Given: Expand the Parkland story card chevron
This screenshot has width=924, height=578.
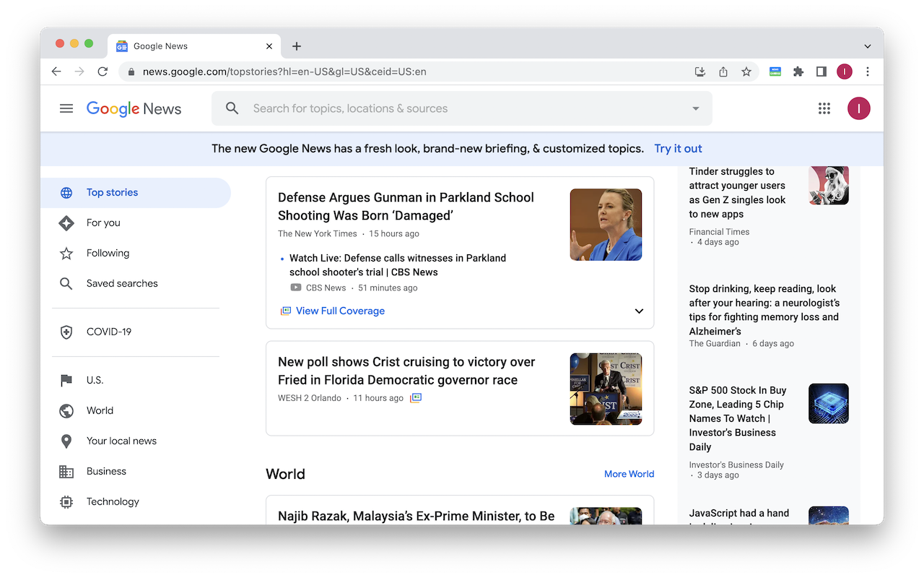Looking at the screenshot, I should coord(639,311).
